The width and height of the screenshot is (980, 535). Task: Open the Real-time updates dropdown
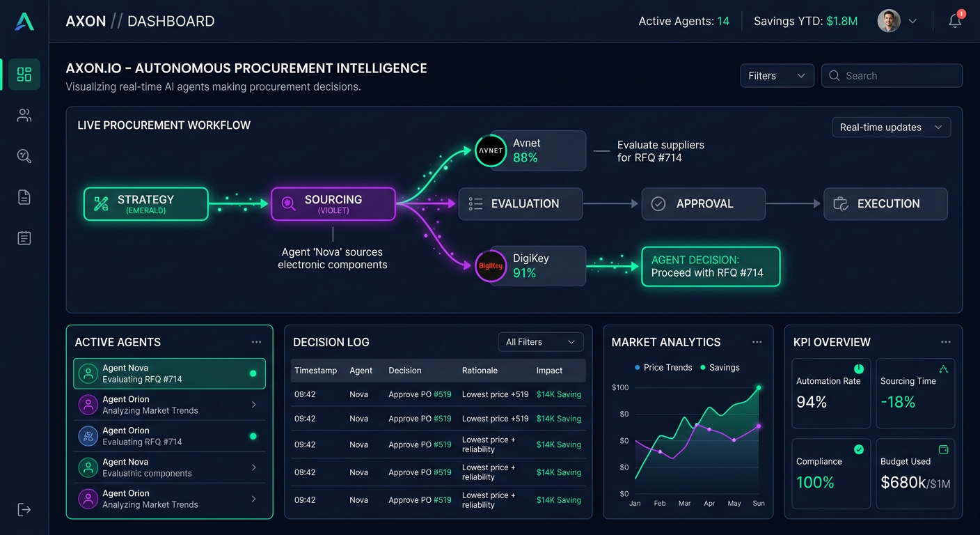point(891,127)
